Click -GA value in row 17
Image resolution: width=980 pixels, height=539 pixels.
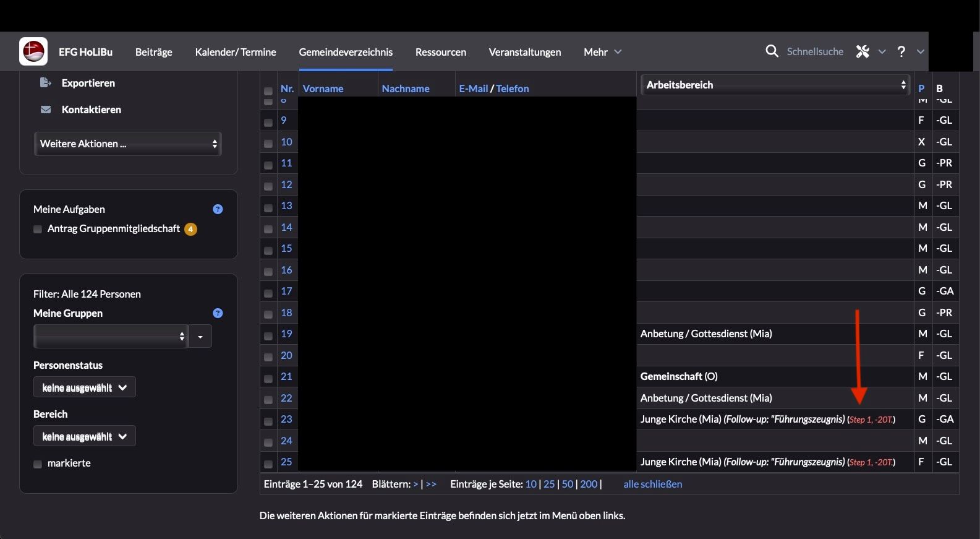click(x=945, y=291)
